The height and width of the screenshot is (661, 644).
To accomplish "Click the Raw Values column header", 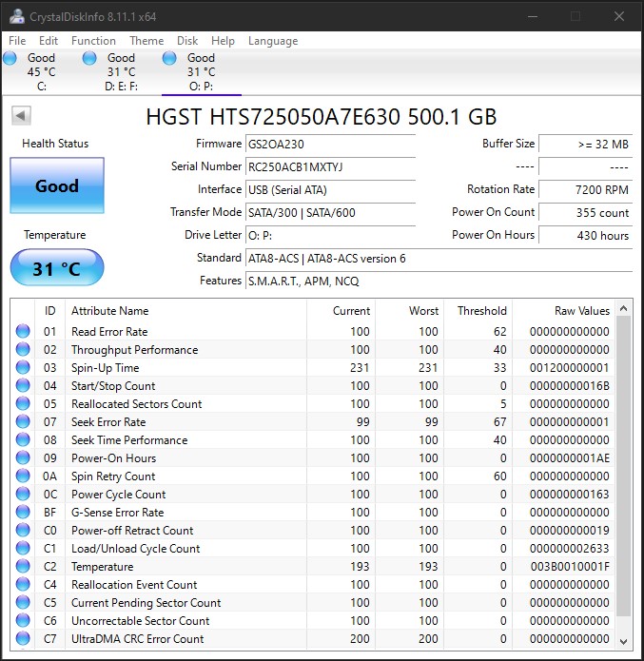I will click(x=563, y=311).
